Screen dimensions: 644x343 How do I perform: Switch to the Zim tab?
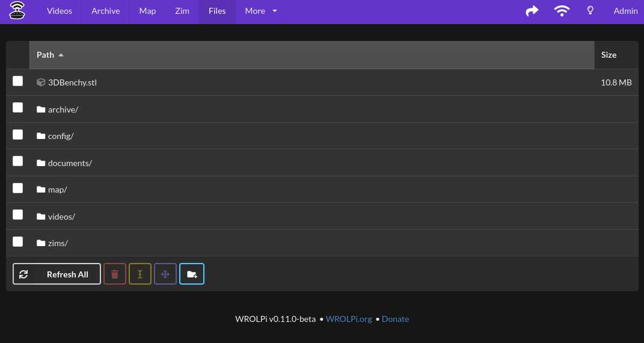[x=182, y=11]
